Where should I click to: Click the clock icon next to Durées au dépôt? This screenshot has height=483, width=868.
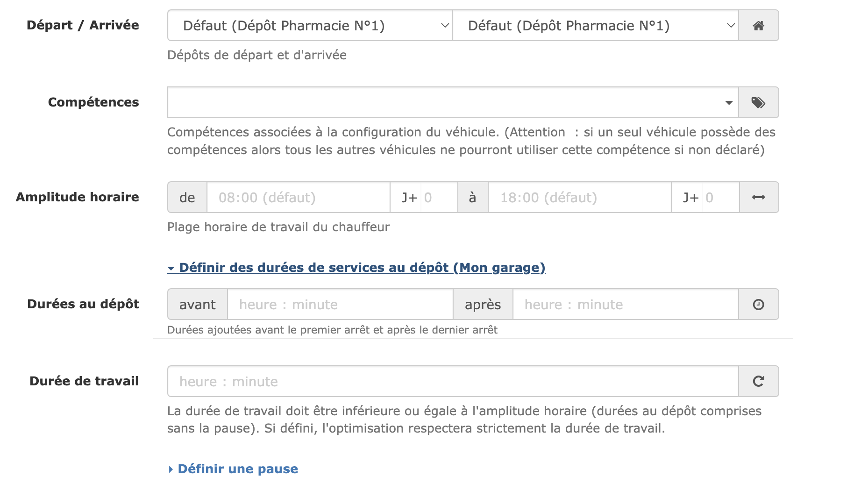pos(758,304)
